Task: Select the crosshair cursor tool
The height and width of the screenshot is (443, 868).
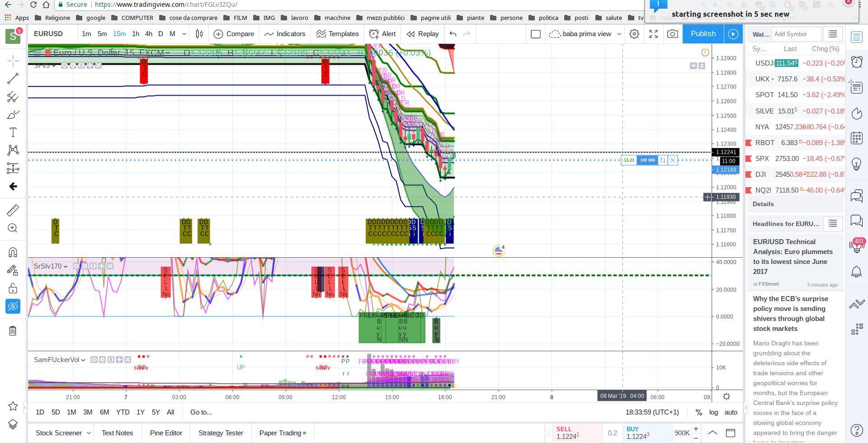Action: 13,61
